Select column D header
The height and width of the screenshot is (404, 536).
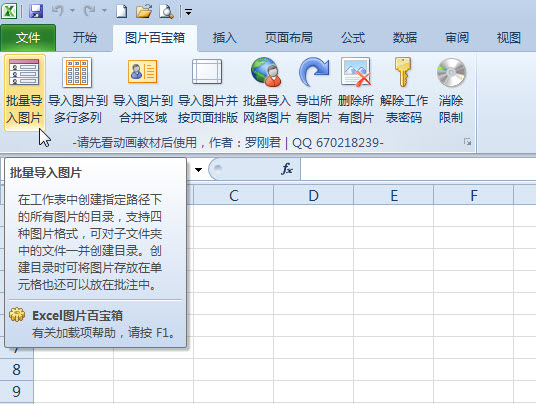(x=313, y=196)
